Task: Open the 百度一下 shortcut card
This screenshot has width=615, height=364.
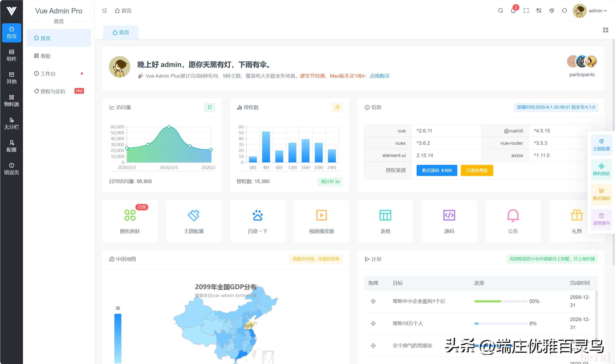Action: click(257, 221)
